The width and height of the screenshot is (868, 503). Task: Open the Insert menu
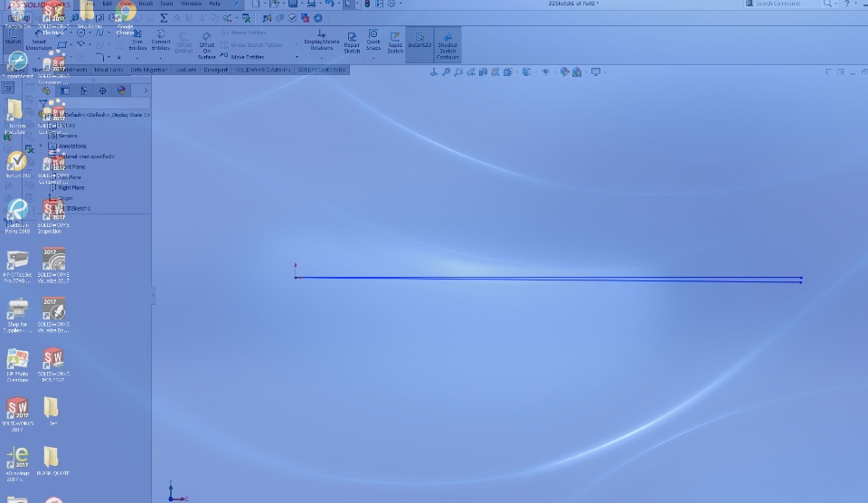coord(146,4)
